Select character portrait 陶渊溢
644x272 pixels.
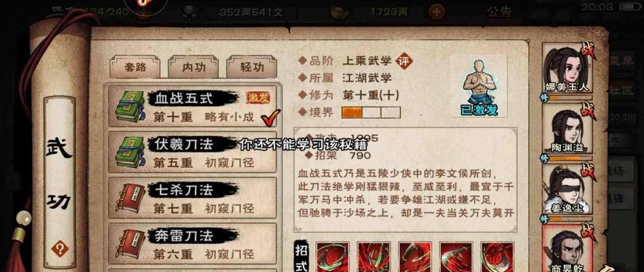567,129
